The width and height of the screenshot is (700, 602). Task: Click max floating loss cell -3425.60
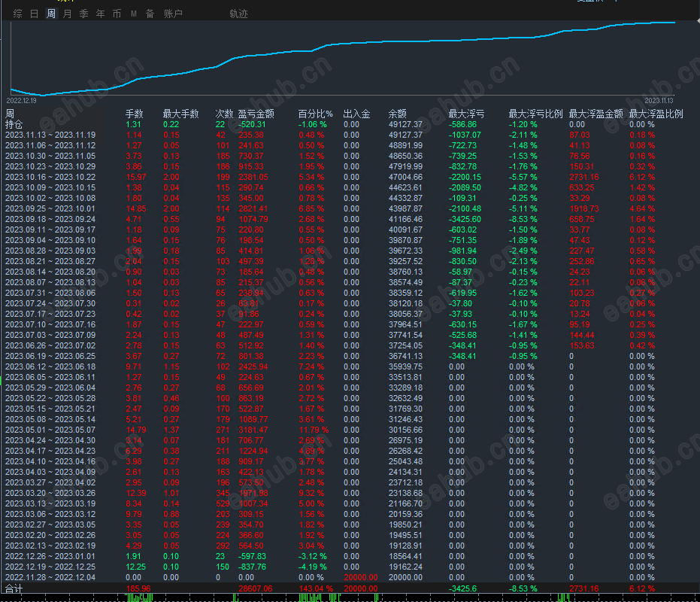[x=465, y=219]
